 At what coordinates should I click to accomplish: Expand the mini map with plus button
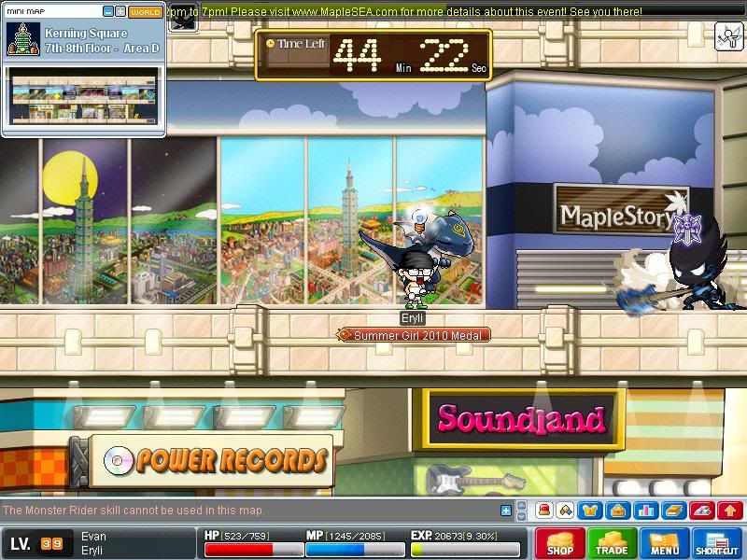point(120,11)
